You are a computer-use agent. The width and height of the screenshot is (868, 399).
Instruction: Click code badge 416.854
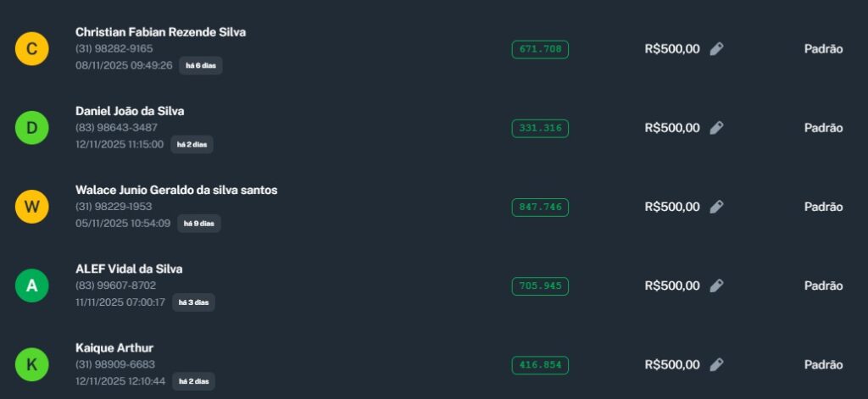540,364
